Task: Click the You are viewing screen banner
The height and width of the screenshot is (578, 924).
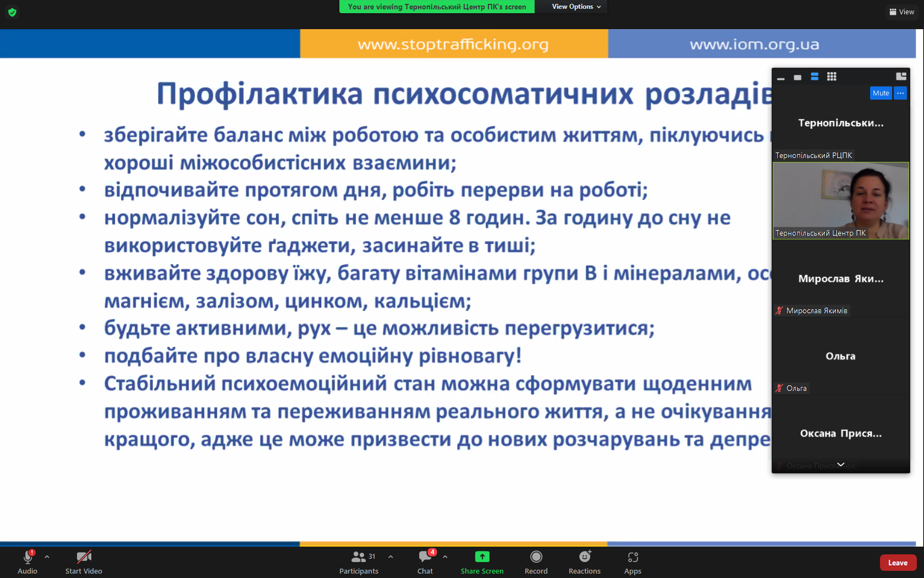Action: pos(437,7)
